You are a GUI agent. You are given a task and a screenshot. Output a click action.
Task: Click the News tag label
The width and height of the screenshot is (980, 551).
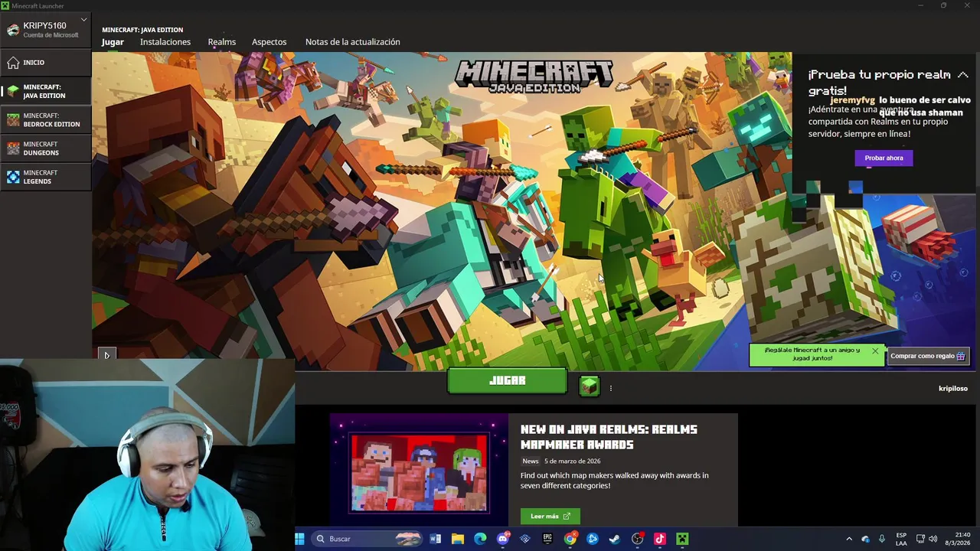tap(531, 461)
